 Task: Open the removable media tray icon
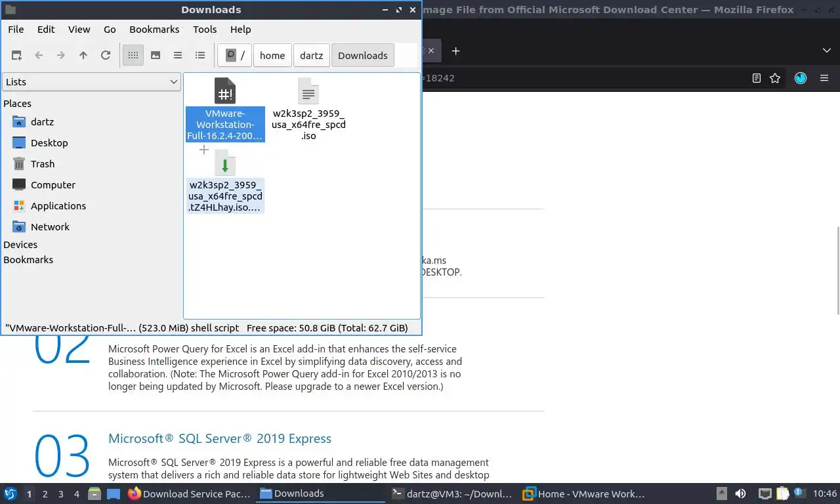pos(721,493)
